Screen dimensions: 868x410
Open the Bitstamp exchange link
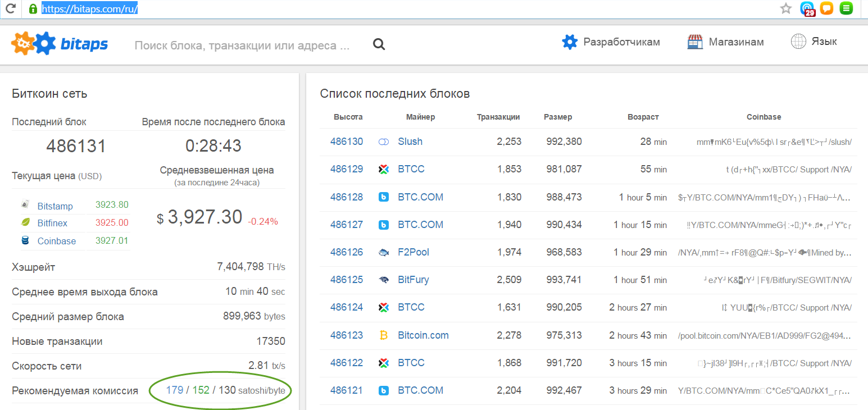tap(55, 206)
